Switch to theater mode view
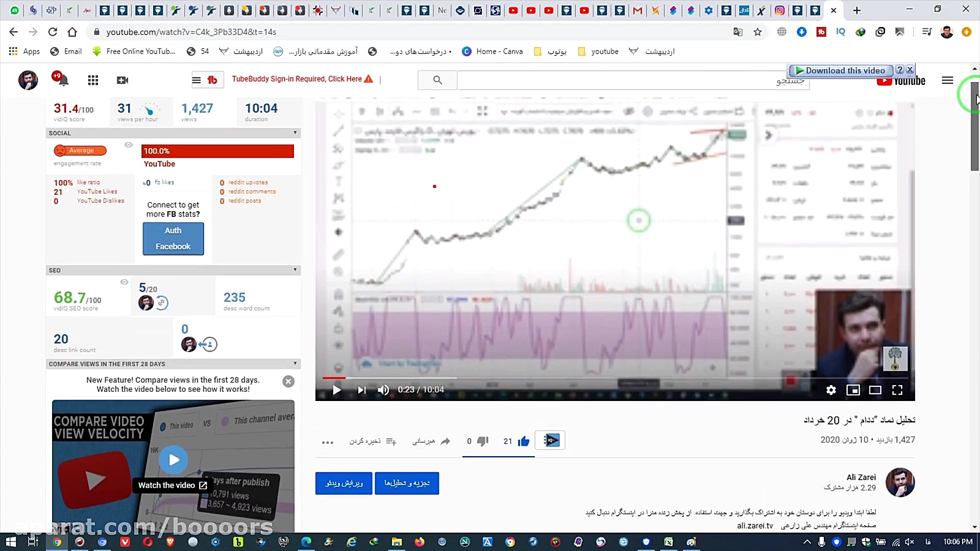Viewport: 980px width, 551px height. [x=875, y=390]
